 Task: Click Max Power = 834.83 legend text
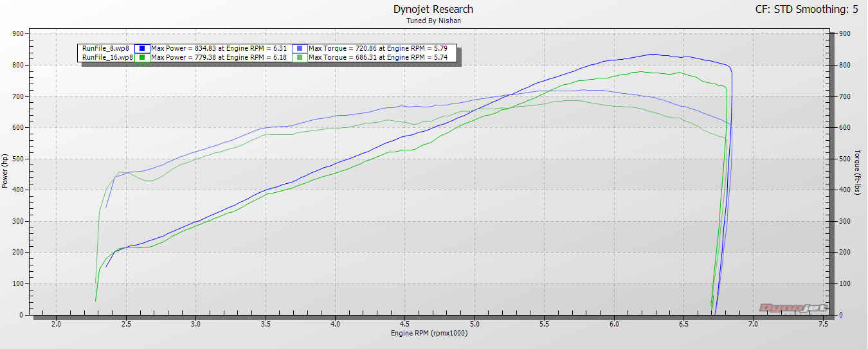[x=220, y=48]
